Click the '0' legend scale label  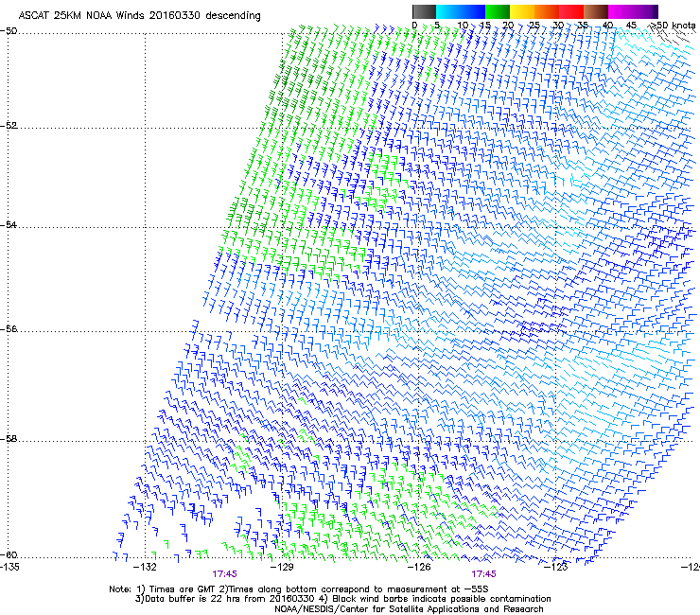click(414, 26)
